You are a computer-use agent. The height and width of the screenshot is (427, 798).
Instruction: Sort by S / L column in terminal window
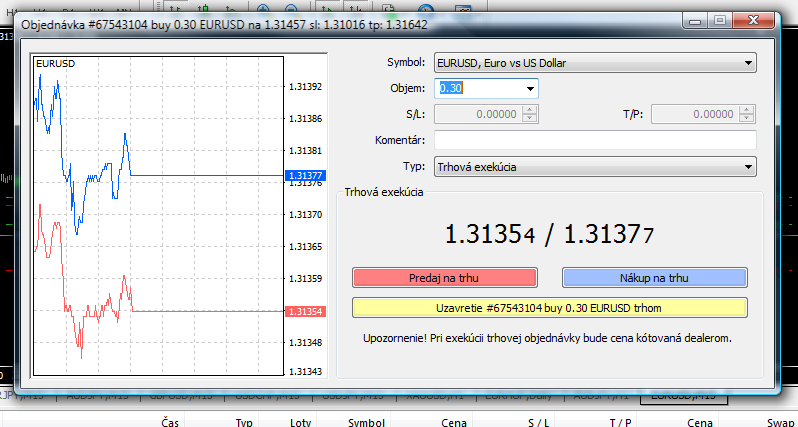(x=538, y=422)
